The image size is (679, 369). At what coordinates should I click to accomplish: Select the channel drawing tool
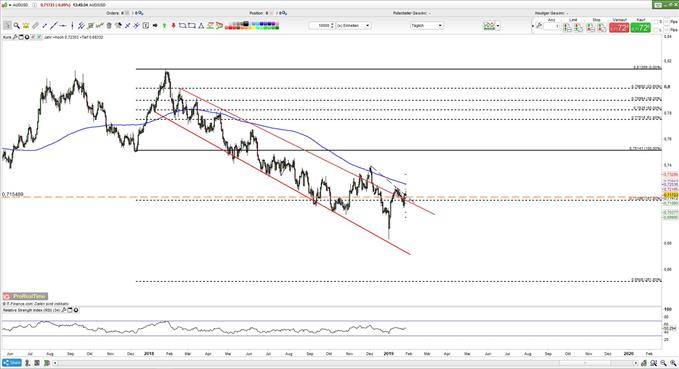tap(81, 26)
